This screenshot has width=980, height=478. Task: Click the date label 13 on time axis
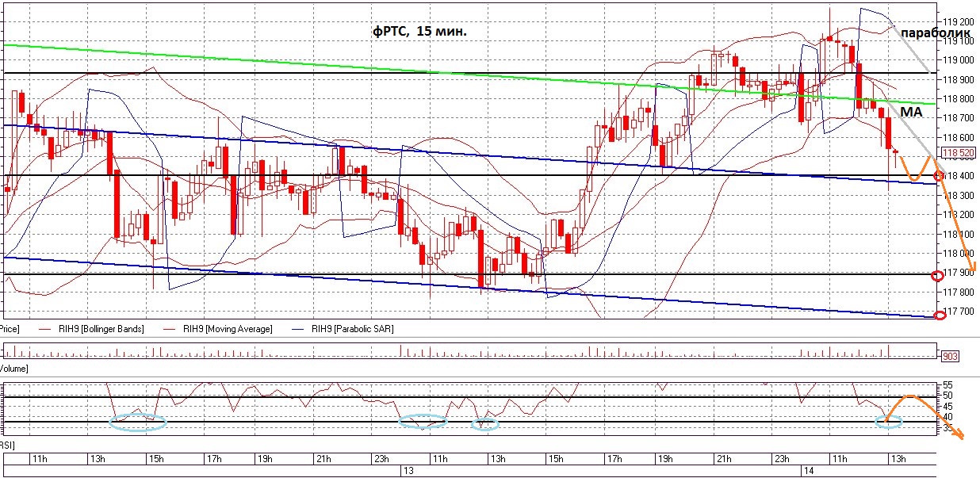(x=409, y=471)
